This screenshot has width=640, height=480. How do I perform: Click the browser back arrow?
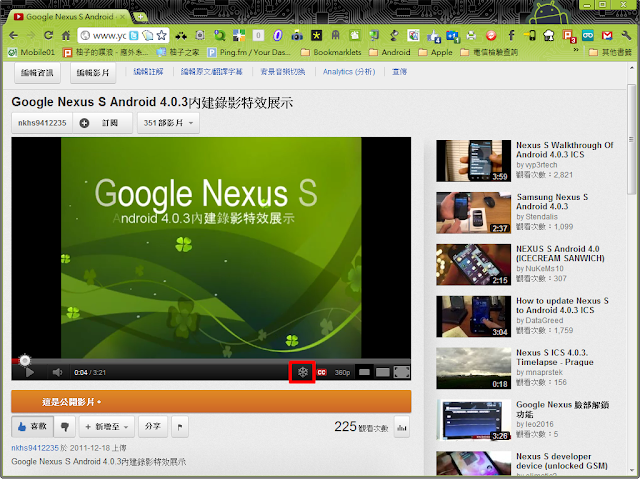pyautogui.click(x=13, y=36)
